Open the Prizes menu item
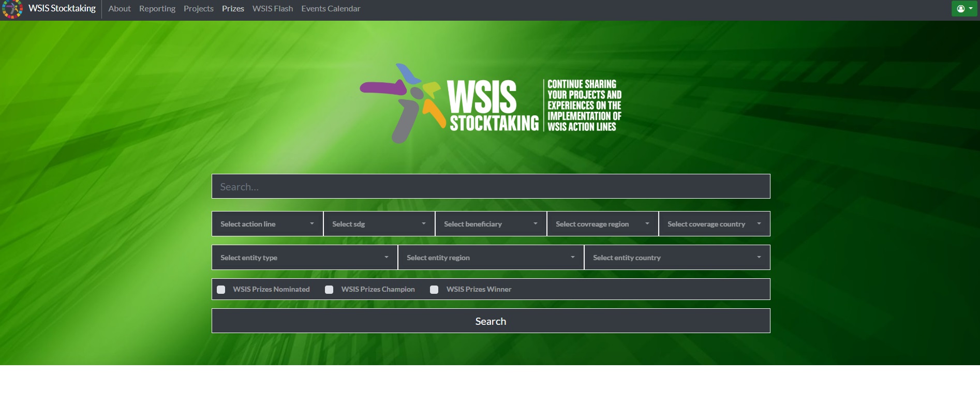 (x=233, y=9)
